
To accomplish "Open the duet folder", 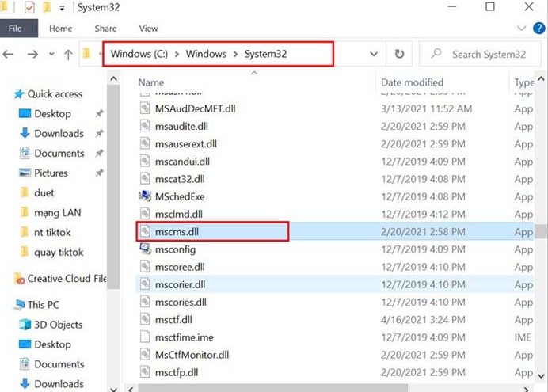I will [x=44, y=193].
